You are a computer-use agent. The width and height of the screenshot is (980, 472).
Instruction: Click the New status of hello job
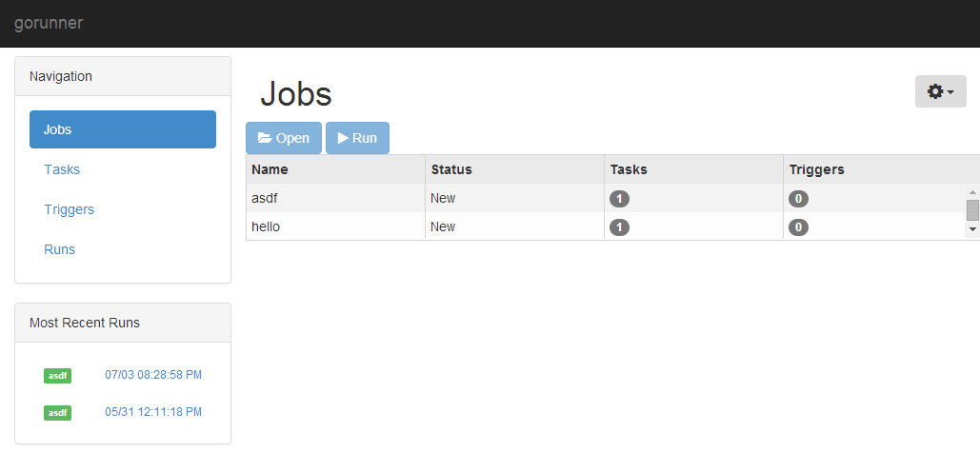(443, 226)
